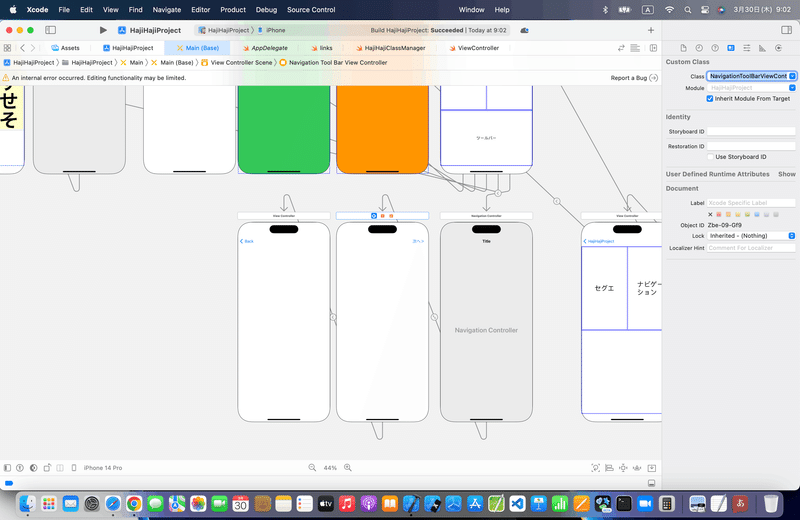
Task: Click the accessibility options icon at canvas bottom
Action: tap(20, 467)
